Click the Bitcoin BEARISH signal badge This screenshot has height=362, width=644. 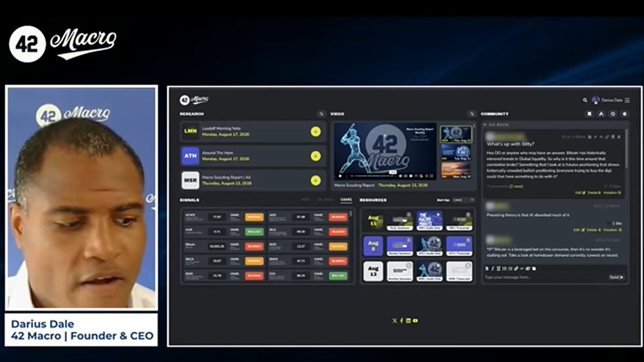(254, 246)
